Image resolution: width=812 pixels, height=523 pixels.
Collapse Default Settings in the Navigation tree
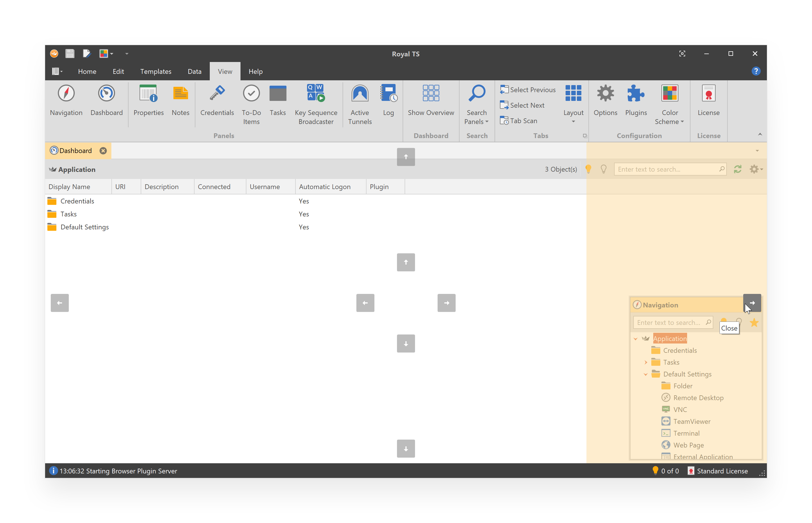(x=646, y=374)
